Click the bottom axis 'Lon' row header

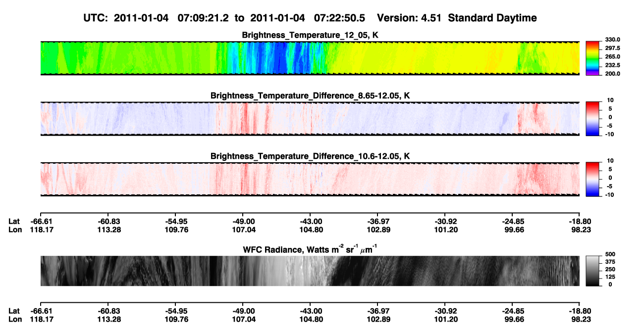(15, 320)
